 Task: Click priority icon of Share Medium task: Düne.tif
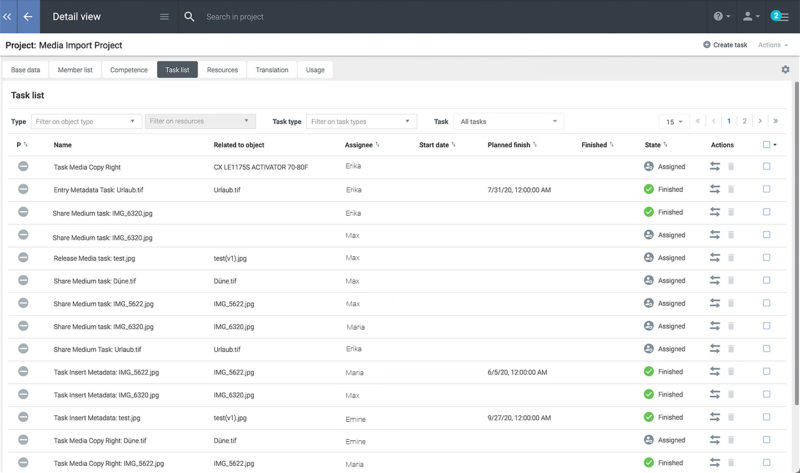pos(23,280)
